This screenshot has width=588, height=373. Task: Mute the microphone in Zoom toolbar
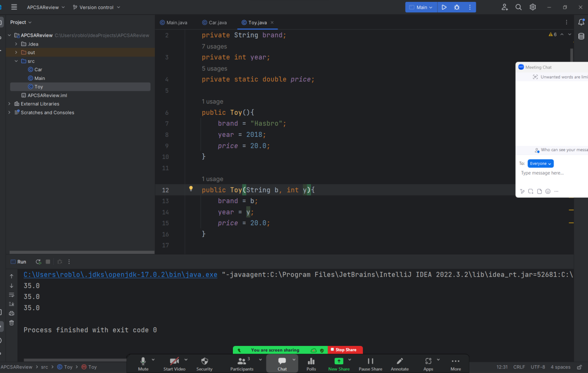143,362
